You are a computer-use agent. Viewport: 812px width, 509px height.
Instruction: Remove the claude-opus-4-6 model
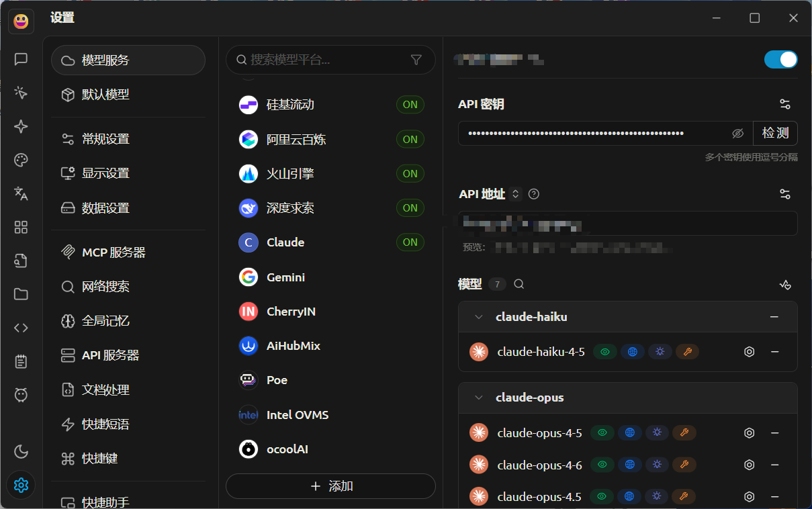click(x=774, y=465)
